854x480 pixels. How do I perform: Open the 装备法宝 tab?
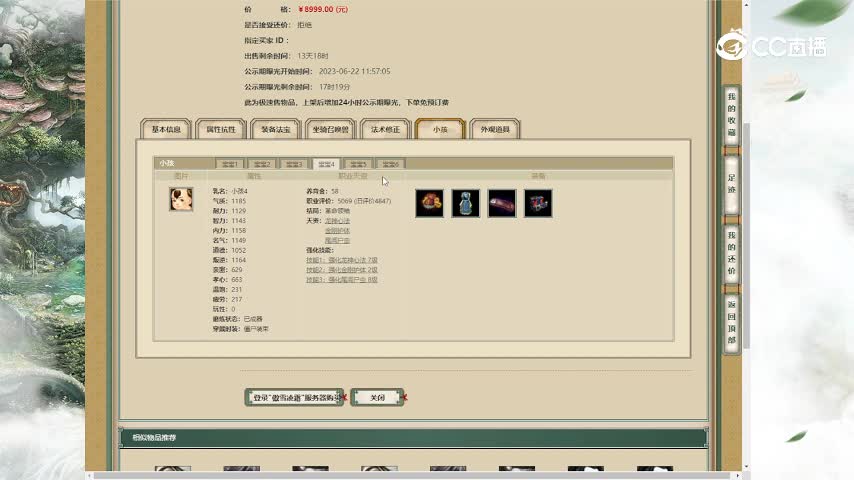coord(276,129)
